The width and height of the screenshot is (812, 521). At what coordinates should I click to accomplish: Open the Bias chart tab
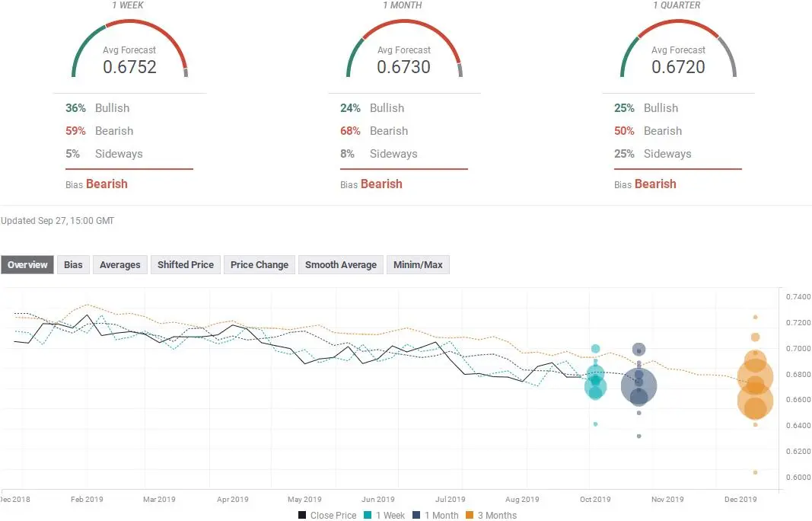click(73, 265)
